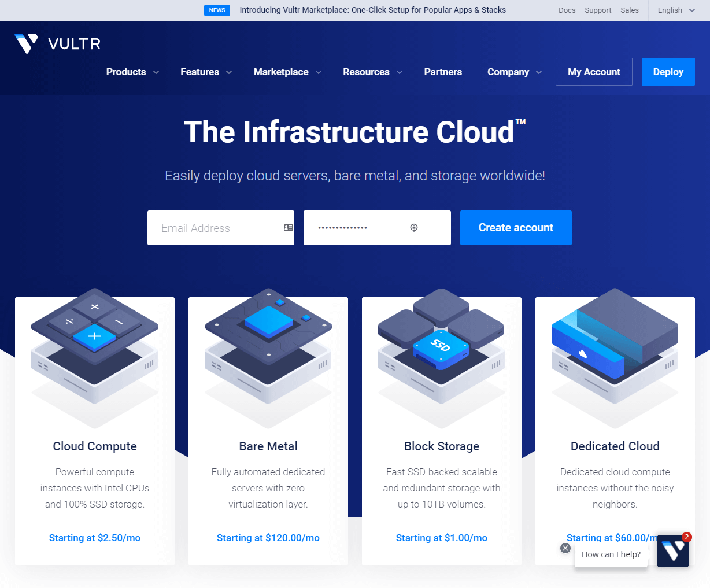The width and height of the screenshot is (710, 588).
Task: Open the English language dropdown
Action: coord(676,10)
